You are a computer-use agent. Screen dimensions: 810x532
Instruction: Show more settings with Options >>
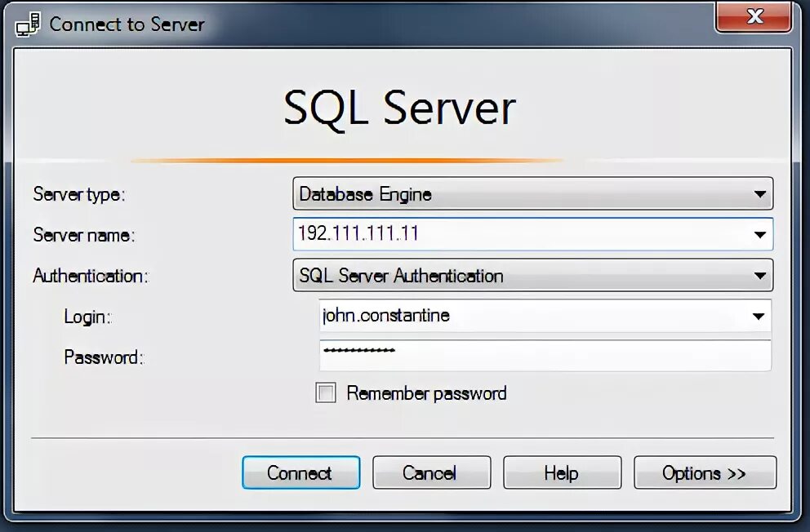pos(705,472)
